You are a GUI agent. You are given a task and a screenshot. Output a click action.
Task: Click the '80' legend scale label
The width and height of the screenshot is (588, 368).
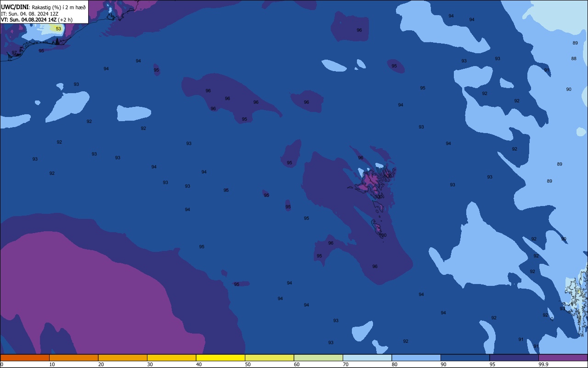click(395, 364)
